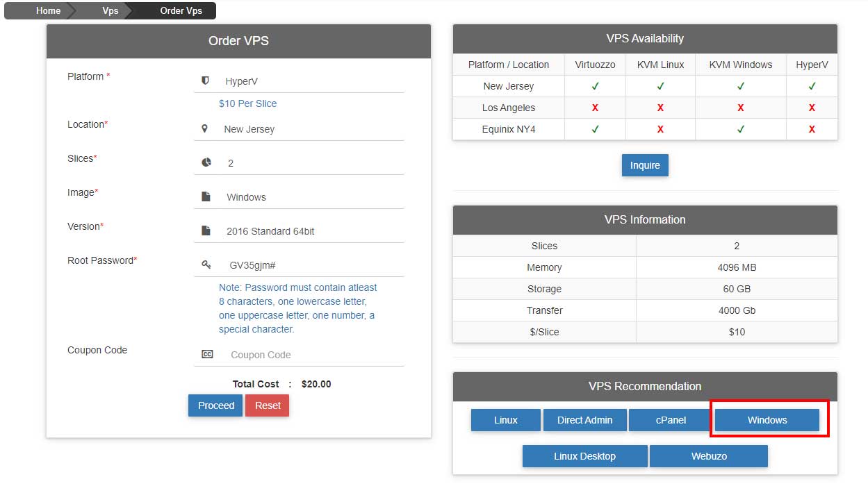Viewport: 868px width, 486px height.
Task: Choose the Windows recommendation button
Action: tap(767, 420)
